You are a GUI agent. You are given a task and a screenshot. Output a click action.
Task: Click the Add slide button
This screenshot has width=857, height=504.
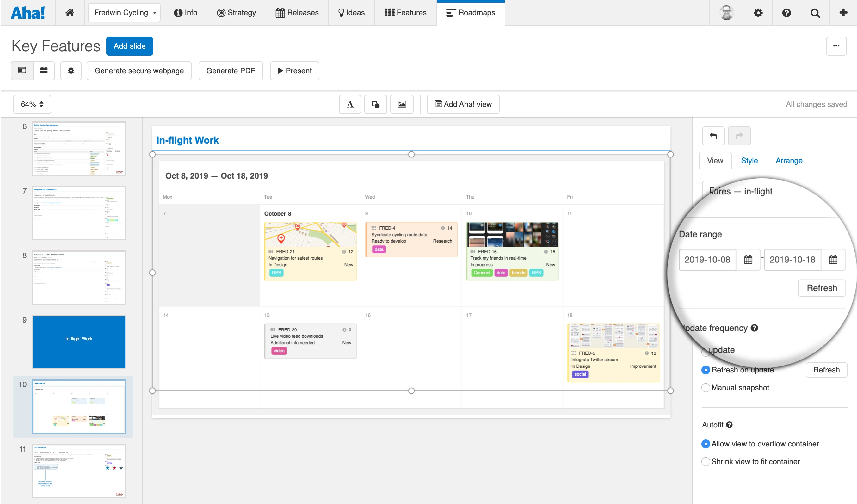(x=129, y=46)
